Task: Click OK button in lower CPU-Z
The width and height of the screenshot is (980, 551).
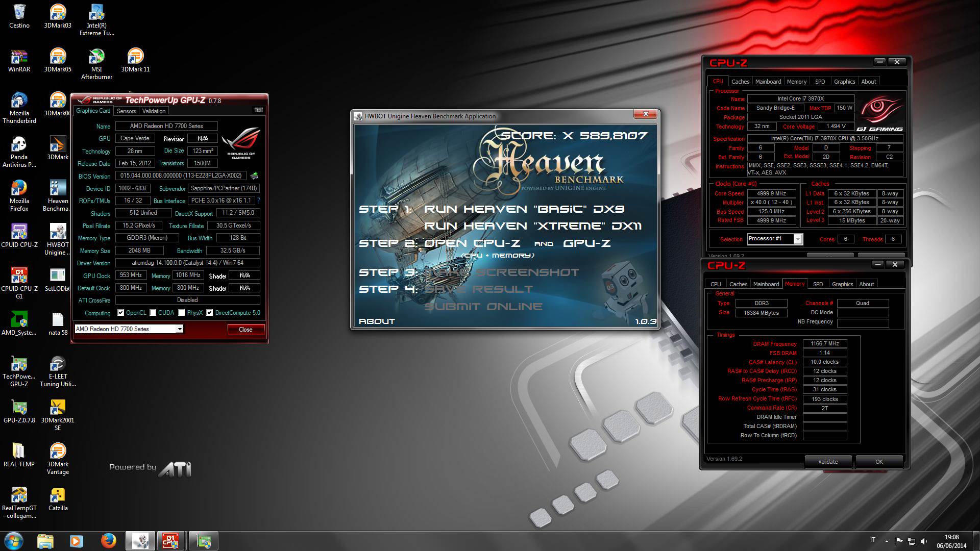Action: point(879,462)
